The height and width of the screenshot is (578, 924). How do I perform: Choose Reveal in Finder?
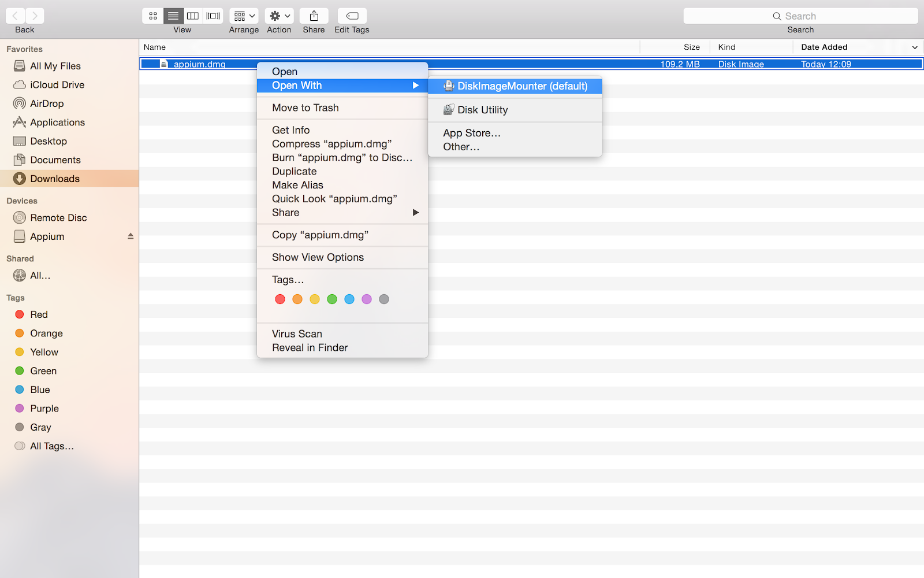342,348
